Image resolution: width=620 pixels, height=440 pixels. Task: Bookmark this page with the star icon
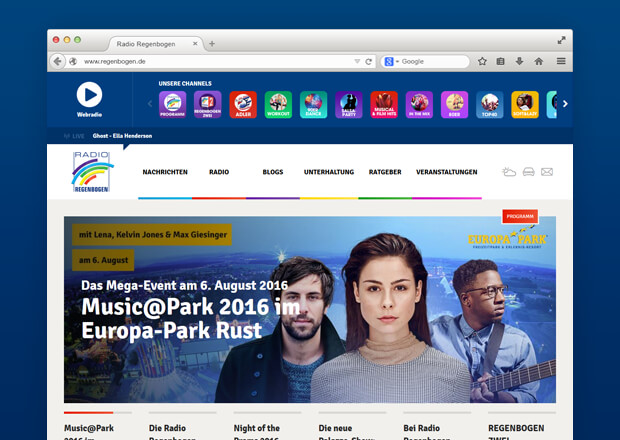coord(482,61)
